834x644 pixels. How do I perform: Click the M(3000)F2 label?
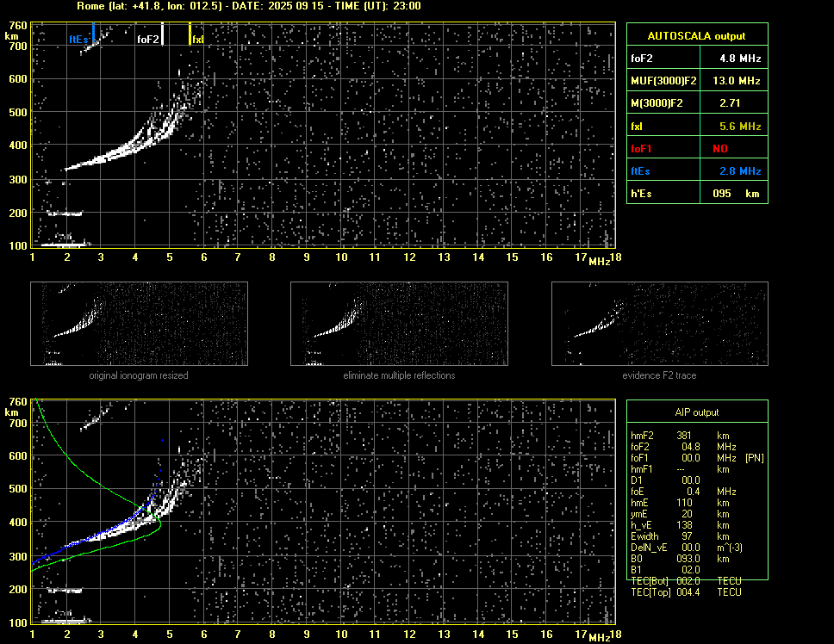[x=657, y=103]
